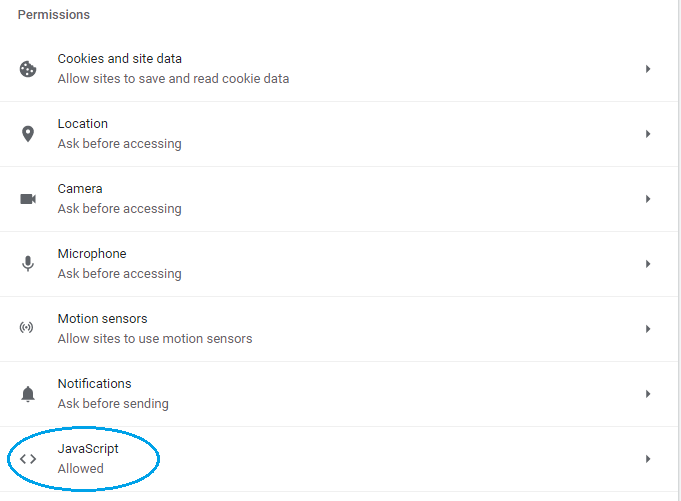The image size is (681, 501).
Task: Click the Motion sensors icon
Action: (x=28, y=329)
